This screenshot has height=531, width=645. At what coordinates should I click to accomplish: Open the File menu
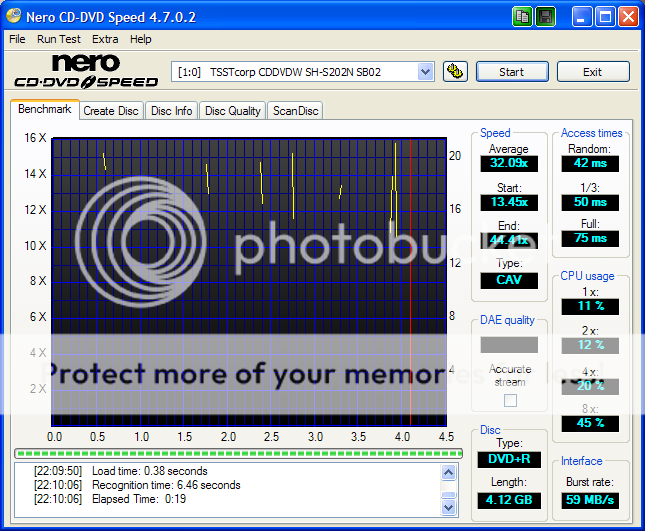17,39
